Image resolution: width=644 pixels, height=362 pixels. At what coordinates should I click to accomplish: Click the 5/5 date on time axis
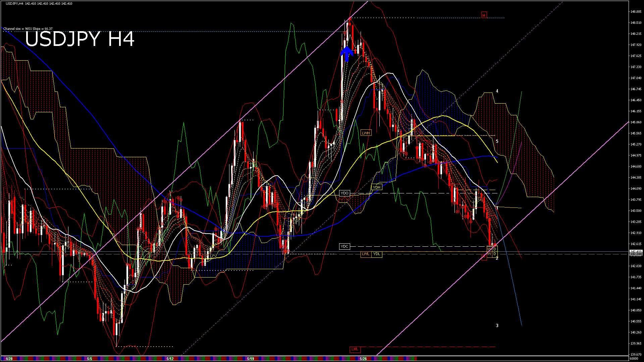tap(89, 359)
